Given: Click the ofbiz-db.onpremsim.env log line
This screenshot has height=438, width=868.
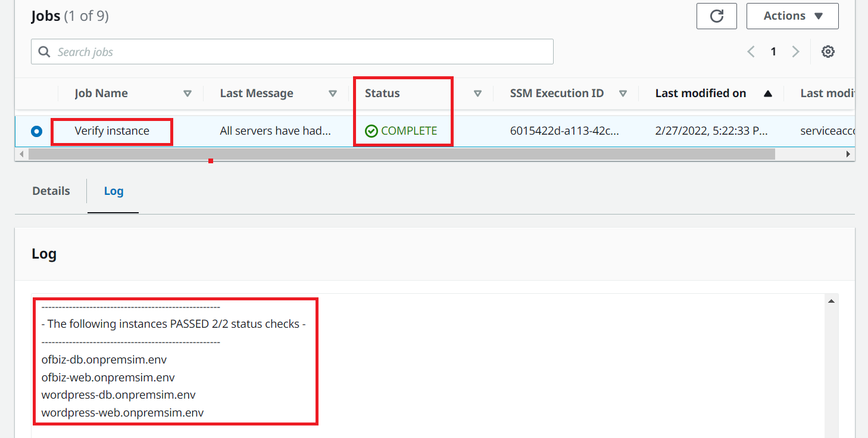Looking at the screenshot, I should [104, 360].
